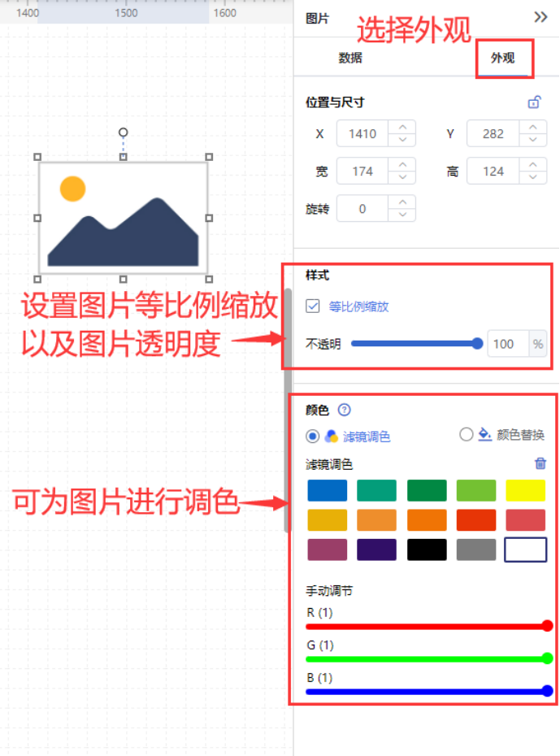Collapse the panel with double-chevron icon

click(x=540, y=17)
